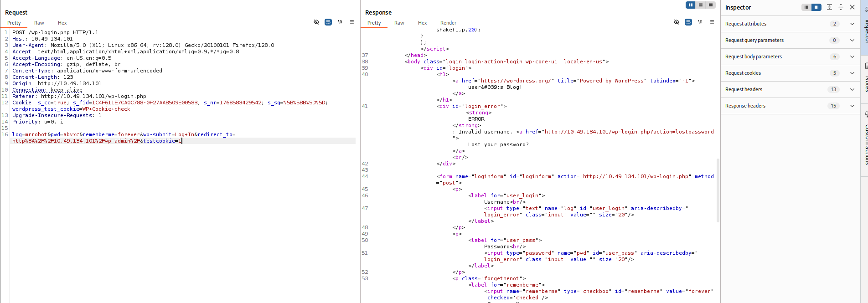Toggle word wrap in Request editor
868x303 pixels.
pos(328,22)
